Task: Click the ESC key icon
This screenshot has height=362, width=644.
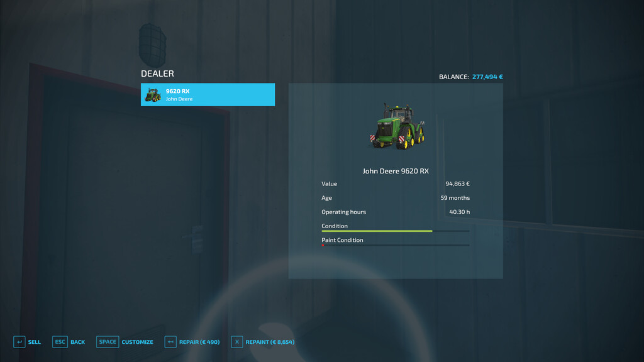Action: 60,342
